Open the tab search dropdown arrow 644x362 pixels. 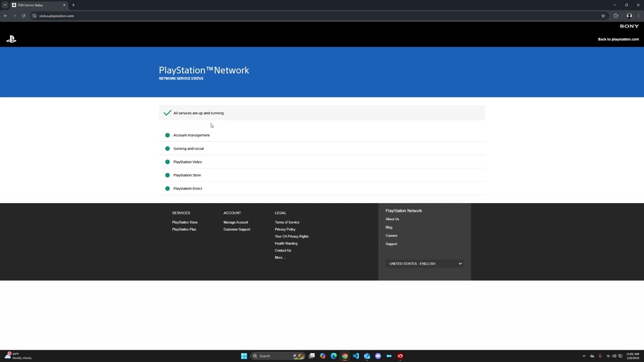pos(5,5)
